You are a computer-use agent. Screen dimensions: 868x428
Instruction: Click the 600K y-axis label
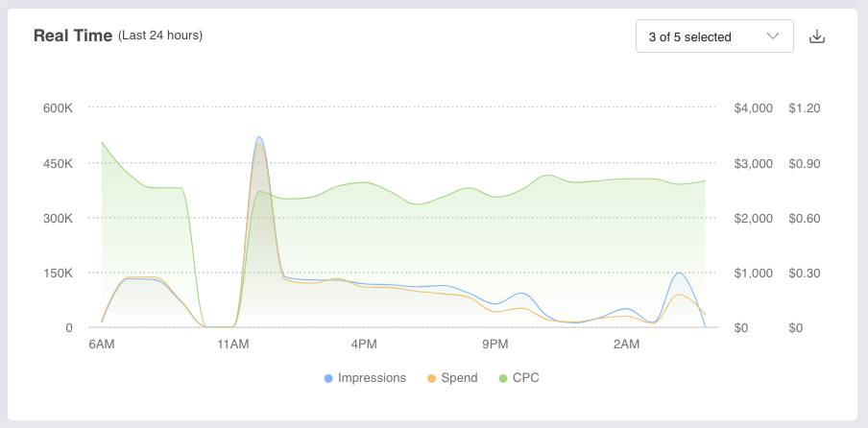(x=58, y=108)
